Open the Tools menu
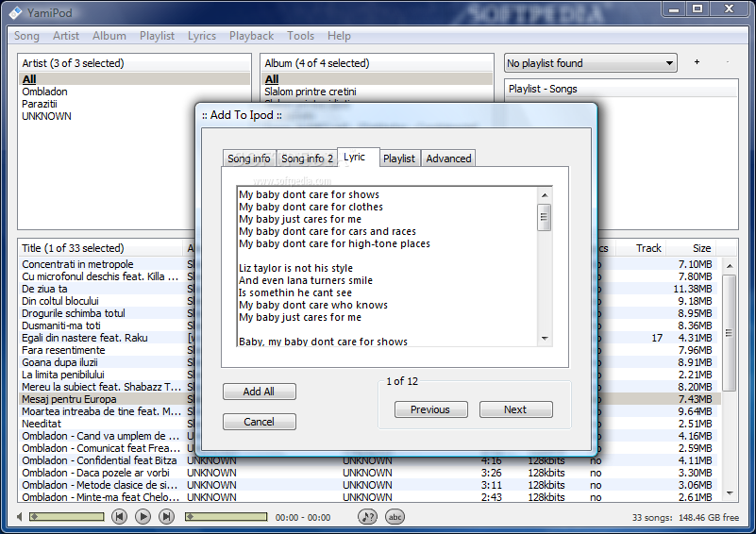756x534 pixels. [x=301, y=36]
